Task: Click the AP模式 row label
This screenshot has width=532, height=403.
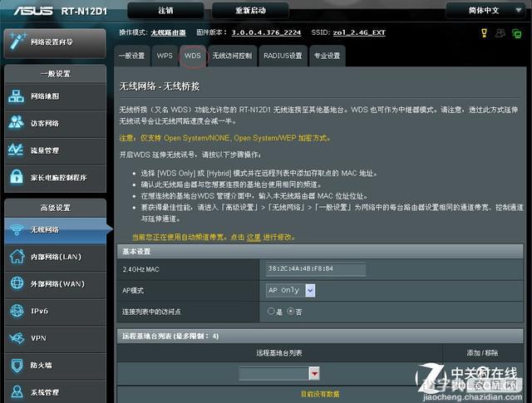Action: (x=133, y=290)
